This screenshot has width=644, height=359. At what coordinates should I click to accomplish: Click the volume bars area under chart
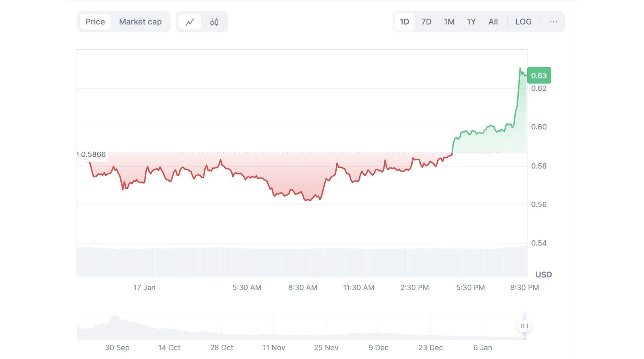tap(302, 262)
